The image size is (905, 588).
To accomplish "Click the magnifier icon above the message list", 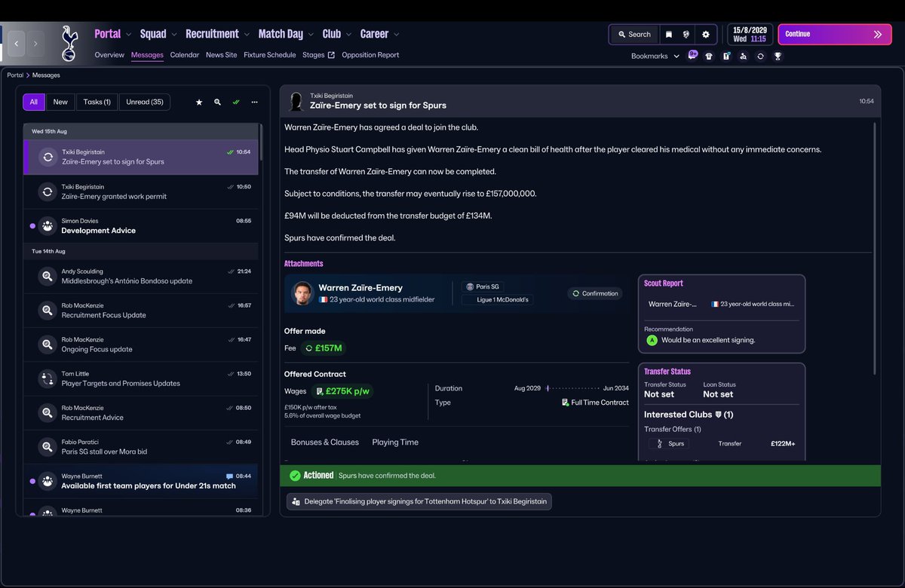I will tap(217, 102).
